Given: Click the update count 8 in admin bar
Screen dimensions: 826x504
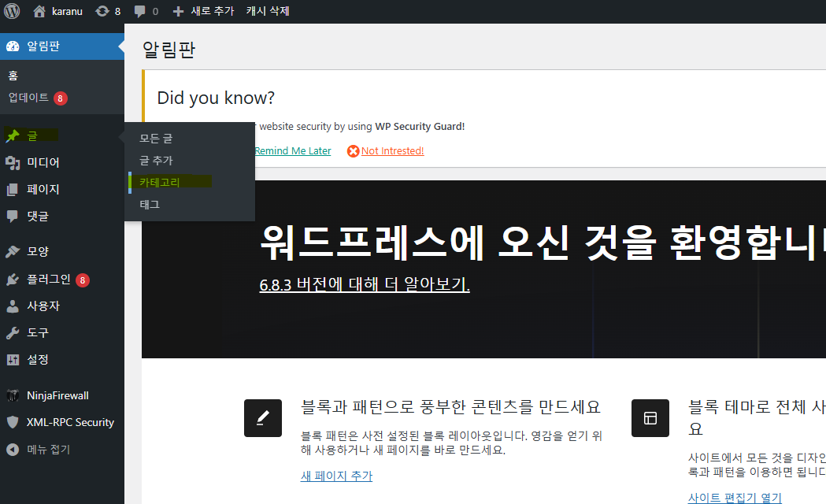Looking at the screenshot, I should tap(117, 12).
